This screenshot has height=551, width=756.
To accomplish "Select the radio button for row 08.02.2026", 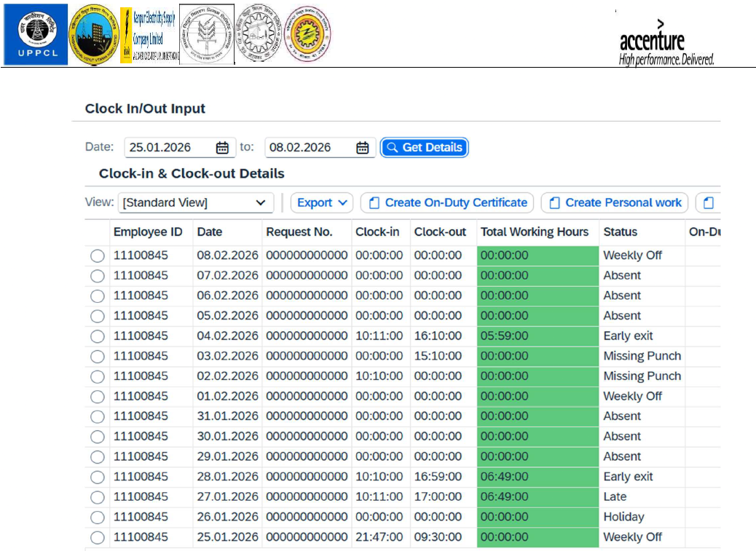I will [98, 255].
